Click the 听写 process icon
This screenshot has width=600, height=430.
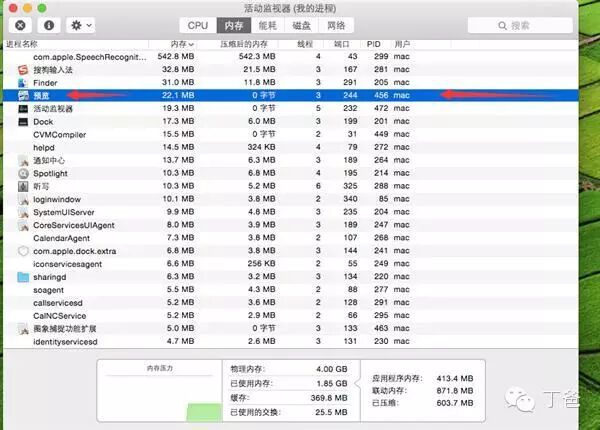pos(23,186)
